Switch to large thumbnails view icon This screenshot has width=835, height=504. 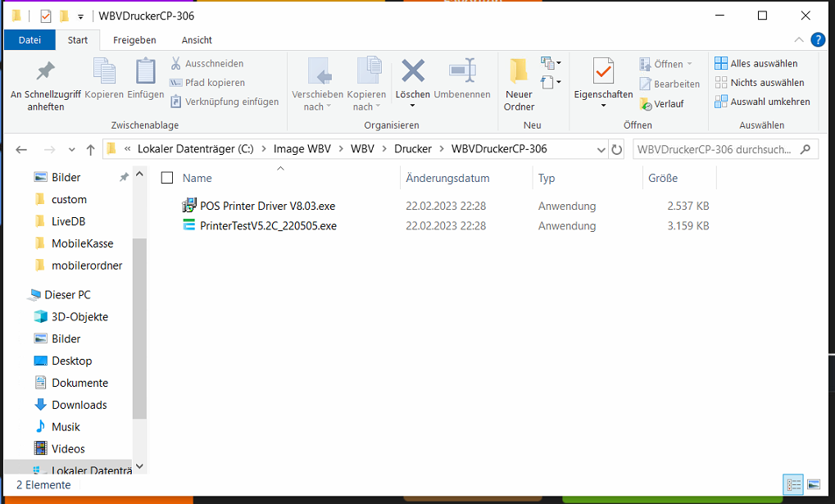point(813,485)
